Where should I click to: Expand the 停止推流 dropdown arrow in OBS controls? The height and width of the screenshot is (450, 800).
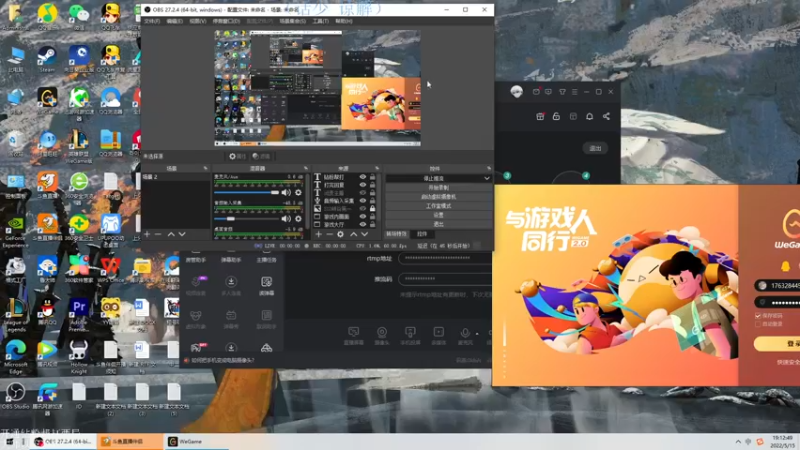(x=486, y=178)
